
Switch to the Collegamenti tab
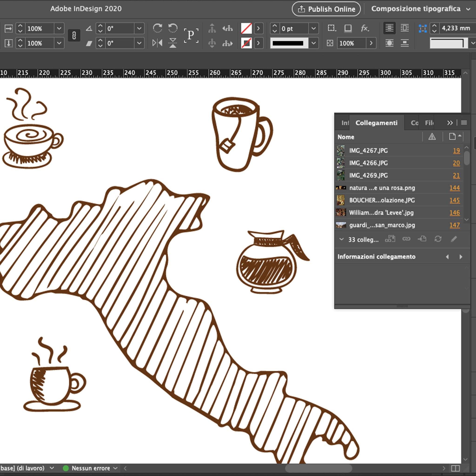click(376, 123)
